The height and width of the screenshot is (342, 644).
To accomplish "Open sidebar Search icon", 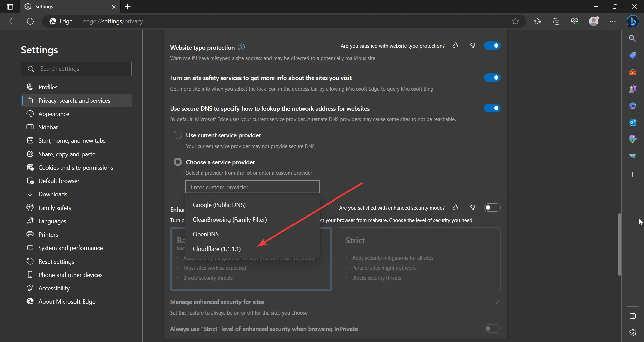I will (x=633, y=39).
